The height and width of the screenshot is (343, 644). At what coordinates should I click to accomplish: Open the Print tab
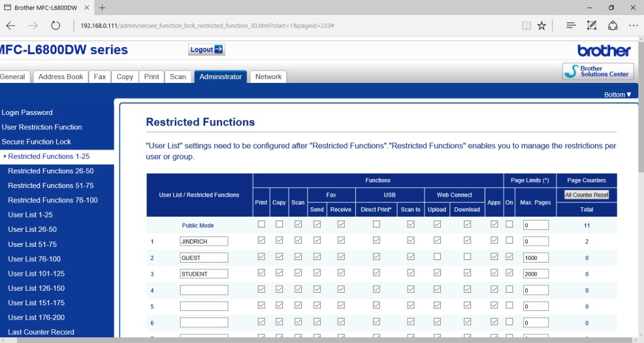[152, 77]
